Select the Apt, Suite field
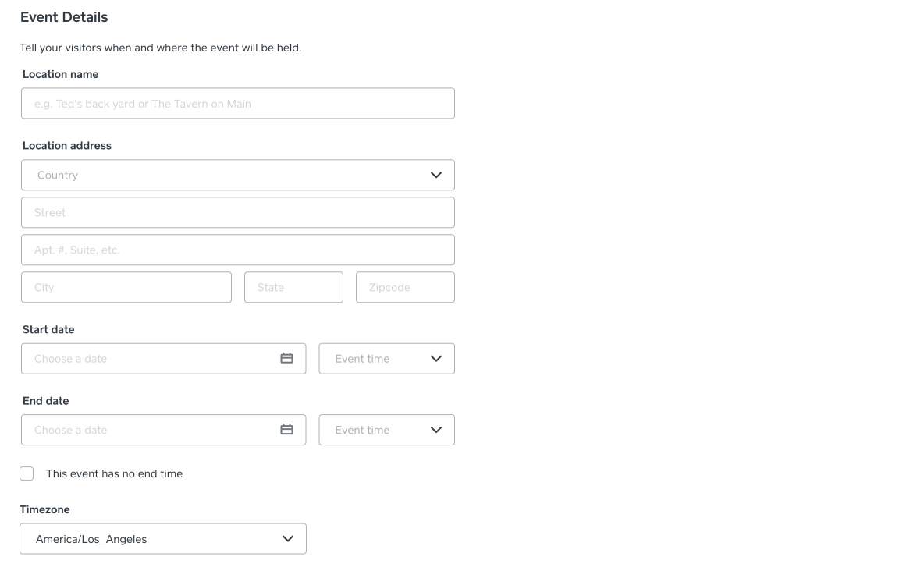Image resolution: width=924 pixels, height=571 pixels. pyautogui.click(x=237, y=250)
